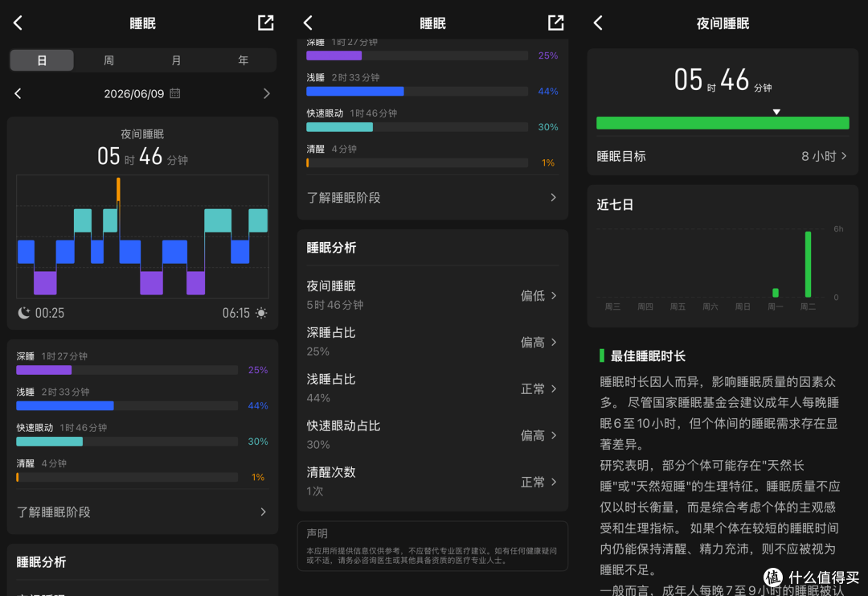Tap the 44% value in middle screen
868x596 pixels.
(547, 92)
